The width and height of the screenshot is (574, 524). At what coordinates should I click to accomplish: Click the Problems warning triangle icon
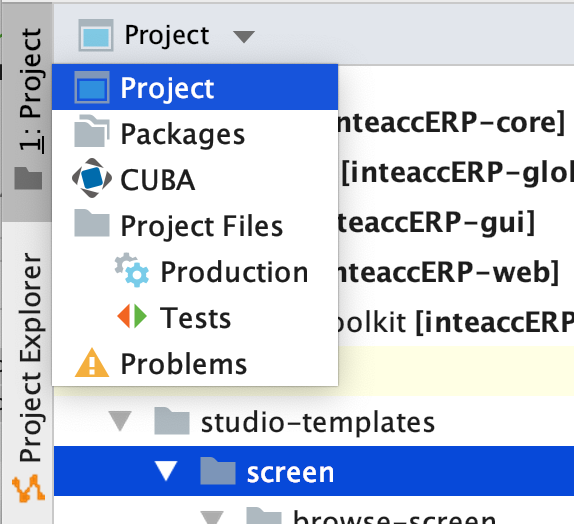pyautogui.click(x=92, y=363)
